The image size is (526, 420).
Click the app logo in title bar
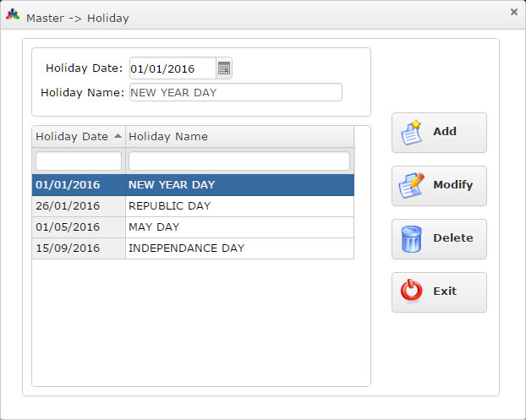[x=13, y=16]
